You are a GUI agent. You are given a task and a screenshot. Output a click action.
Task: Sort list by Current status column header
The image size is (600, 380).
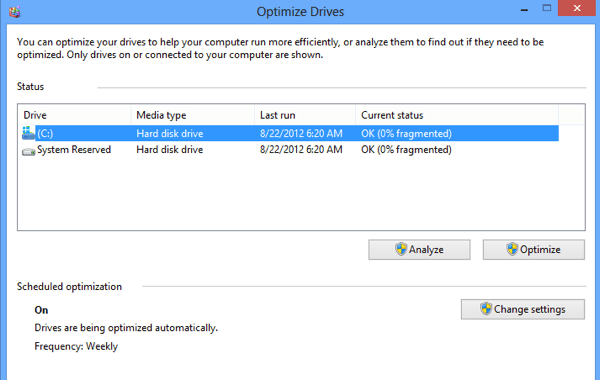457,115
